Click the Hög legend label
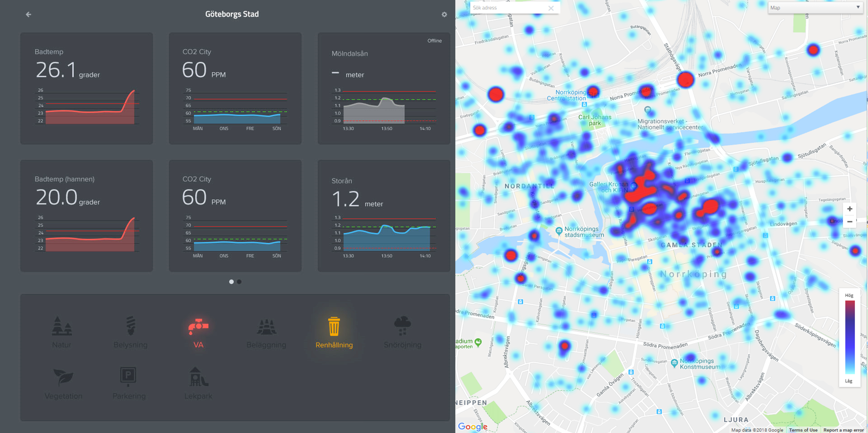868x433 pixels. click(849, 295)
